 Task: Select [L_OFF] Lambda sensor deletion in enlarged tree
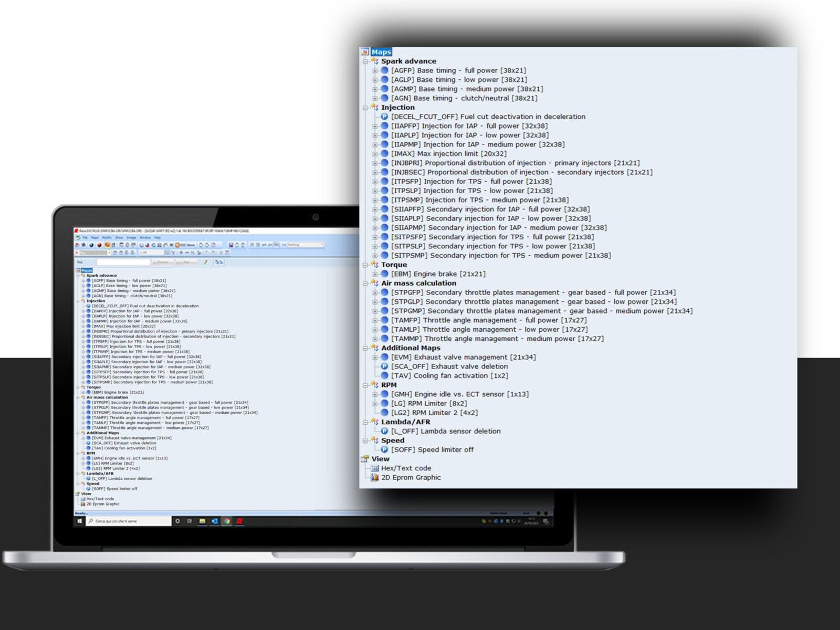click(x=446, y=432)
